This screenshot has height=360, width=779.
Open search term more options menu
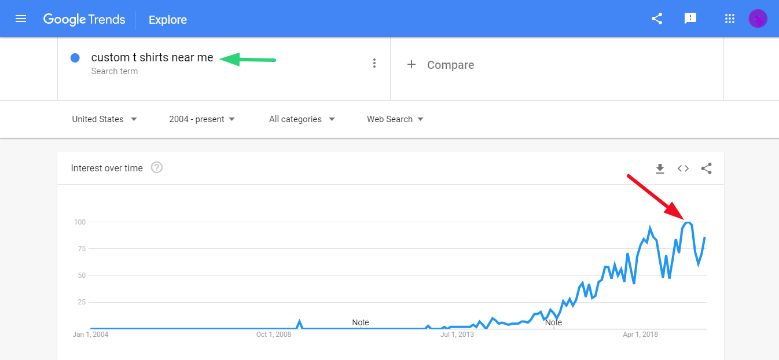pos(374,63)
